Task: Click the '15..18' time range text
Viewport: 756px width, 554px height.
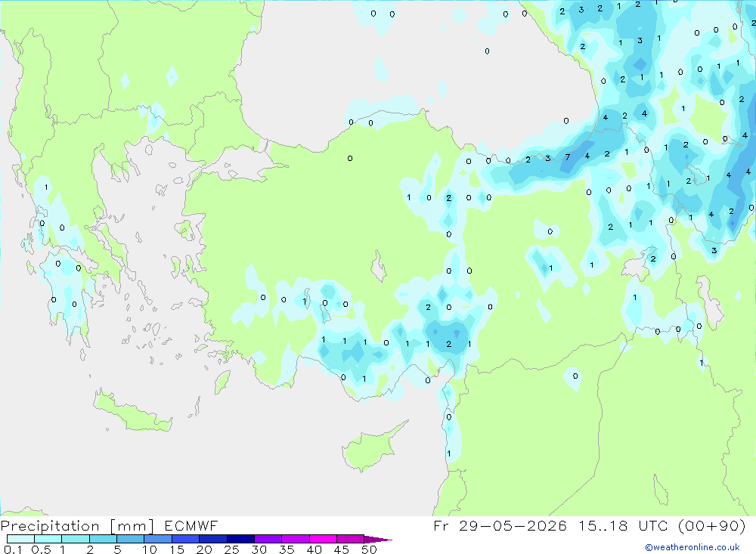Action: (603, 525)
